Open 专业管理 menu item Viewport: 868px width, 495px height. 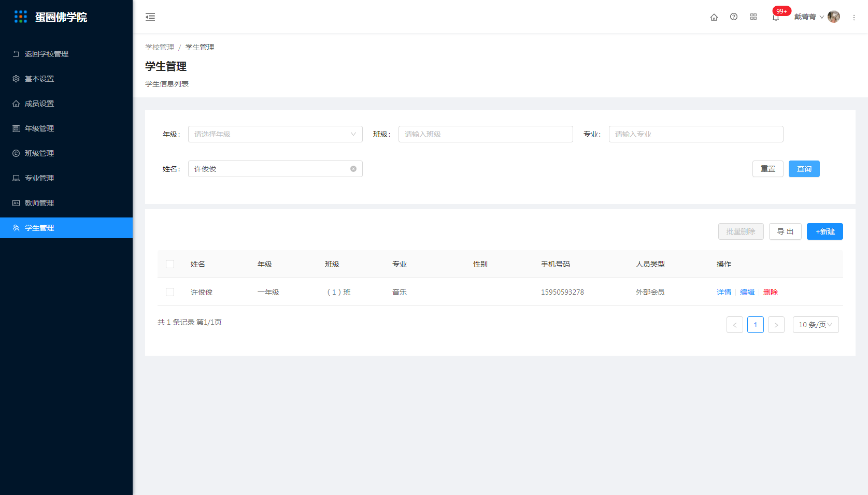pyautogui.click(x=66, y=178)
